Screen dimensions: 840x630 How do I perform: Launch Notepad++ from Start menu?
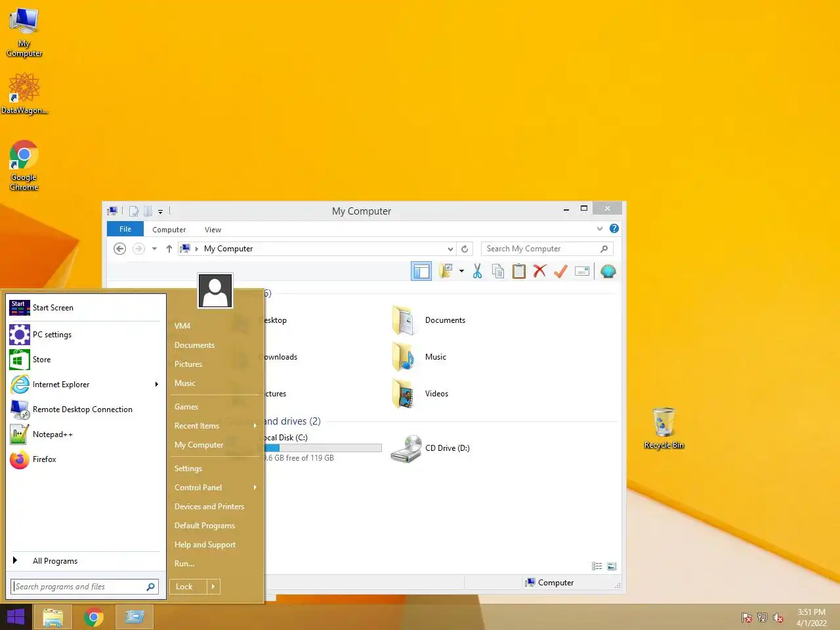(x=85, y=434)
